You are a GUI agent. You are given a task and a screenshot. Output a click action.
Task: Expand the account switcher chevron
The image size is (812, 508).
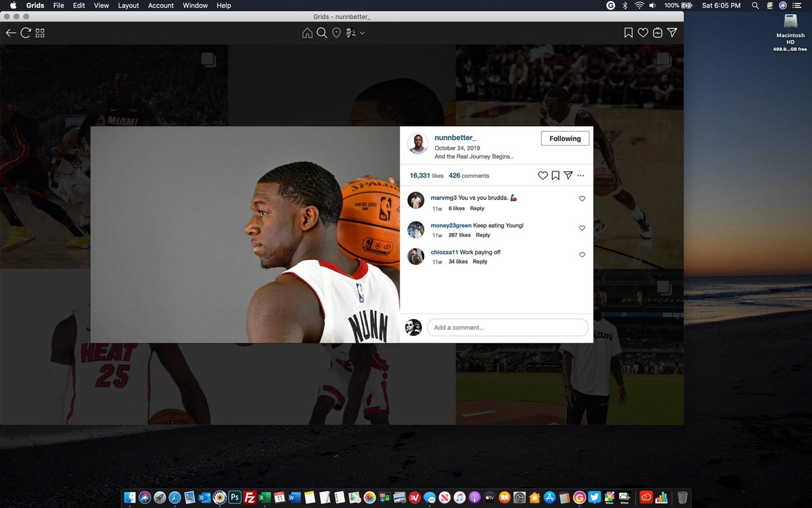click(362, 33)
